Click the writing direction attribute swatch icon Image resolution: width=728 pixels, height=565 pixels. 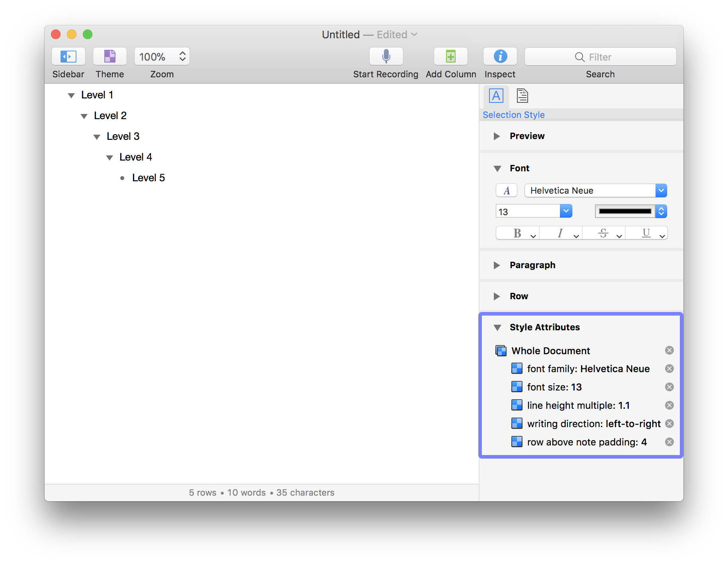tap(517, 424)
